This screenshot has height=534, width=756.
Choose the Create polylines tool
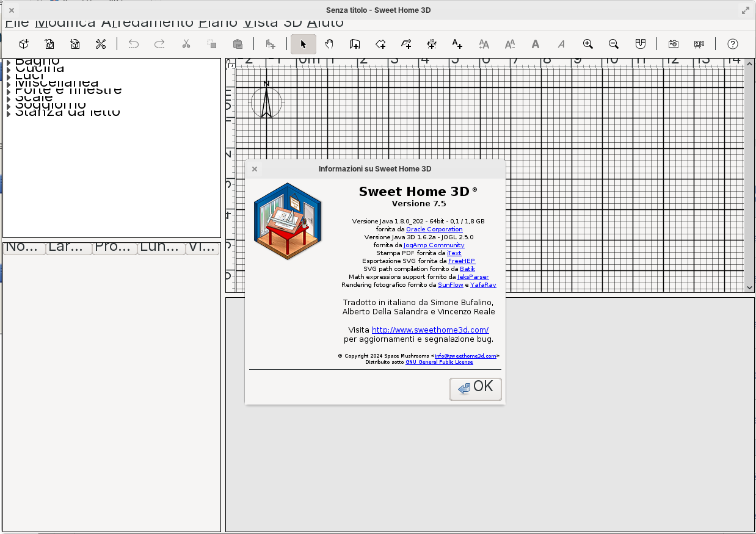(x=406, y=44)
